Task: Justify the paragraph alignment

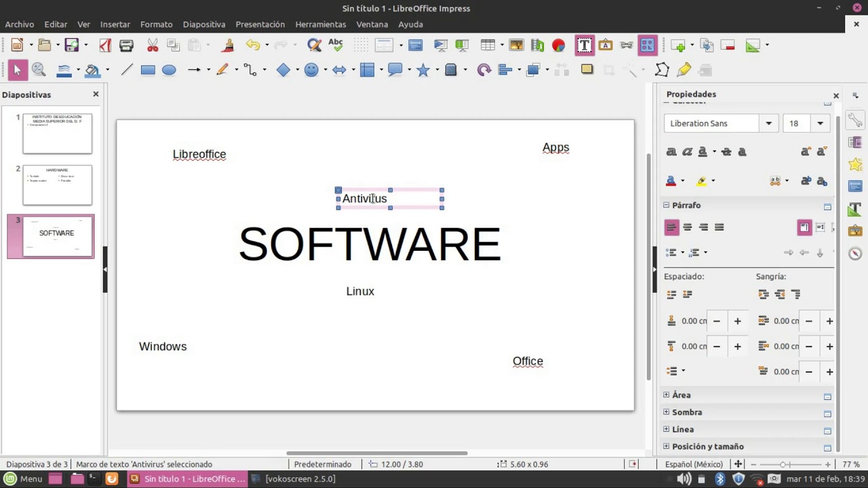Action: (719, 227)
